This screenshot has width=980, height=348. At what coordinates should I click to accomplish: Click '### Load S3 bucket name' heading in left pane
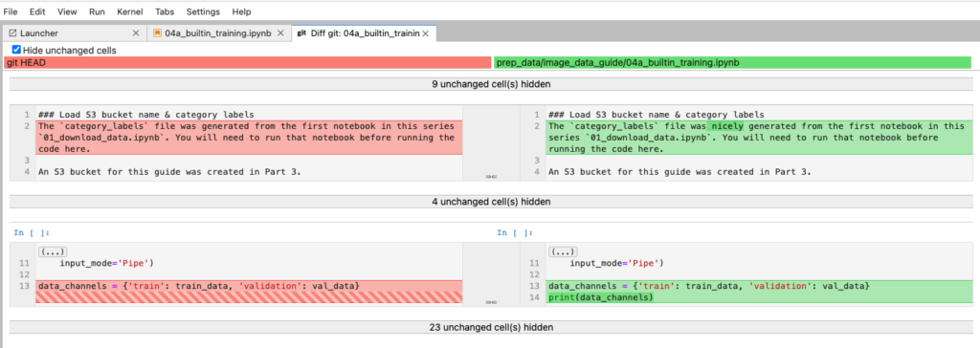[x=145, y=115]
